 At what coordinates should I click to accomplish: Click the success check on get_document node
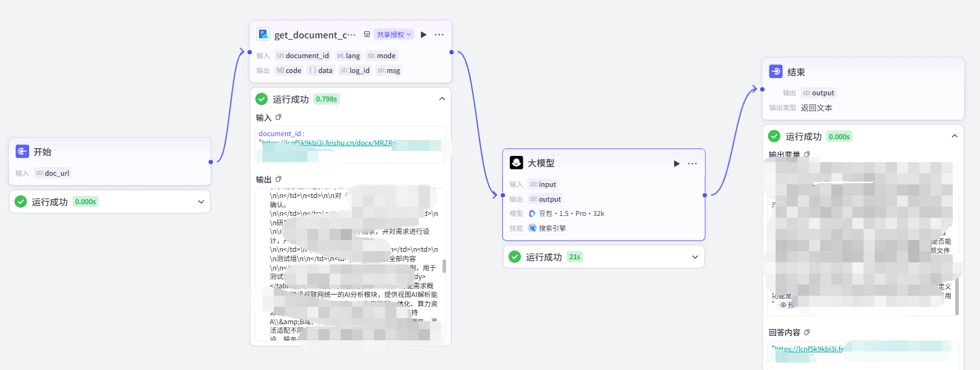(261, 99)
